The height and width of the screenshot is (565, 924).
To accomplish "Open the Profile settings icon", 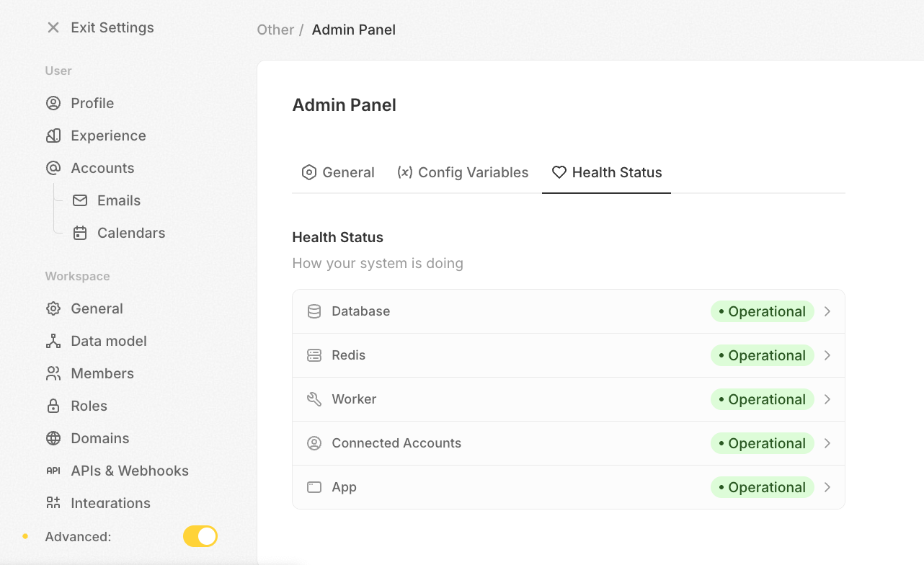I will (x=53, y=103).
